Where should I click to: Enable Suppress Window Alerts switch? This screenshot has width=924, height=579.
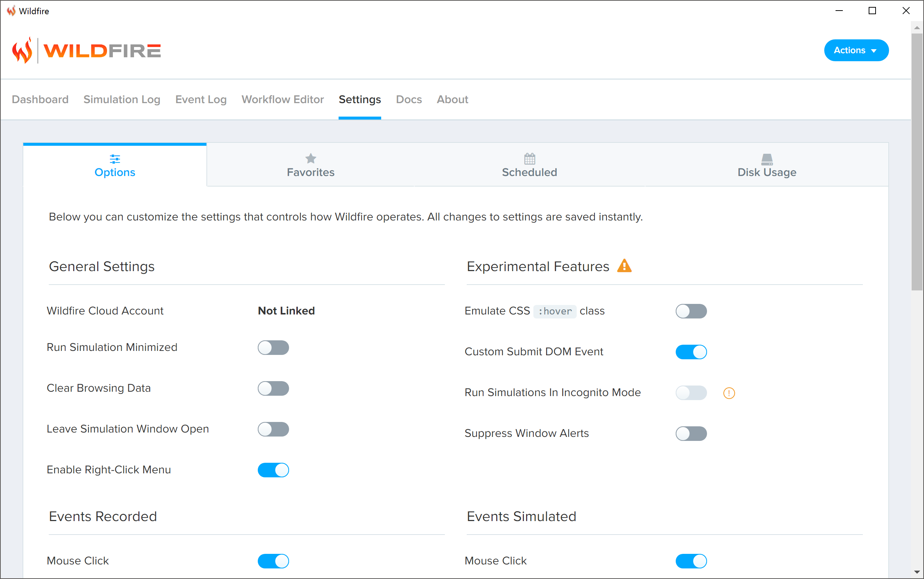pos(691,434)
